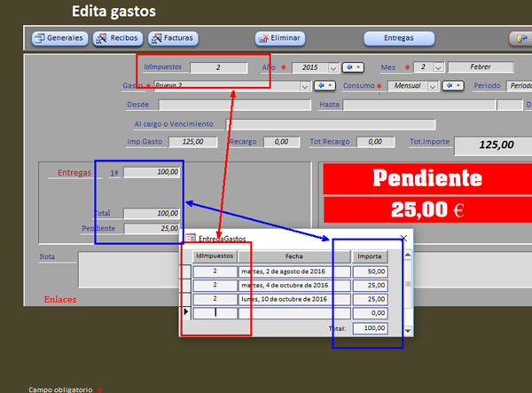
Task: Select the 10 de octubre de 2016 date cell
Action: [x=294, y=299]
